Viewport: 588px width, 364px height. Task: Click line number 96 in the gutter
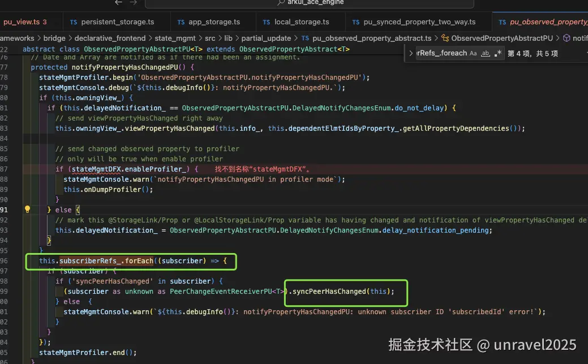[4, 261]
